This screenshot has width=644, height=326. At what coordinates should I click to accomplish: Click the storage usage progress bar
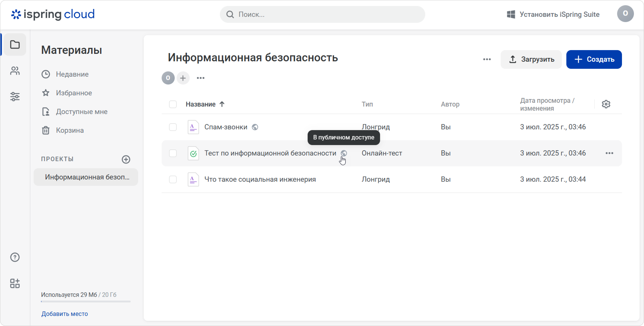[x=86, y=302]
